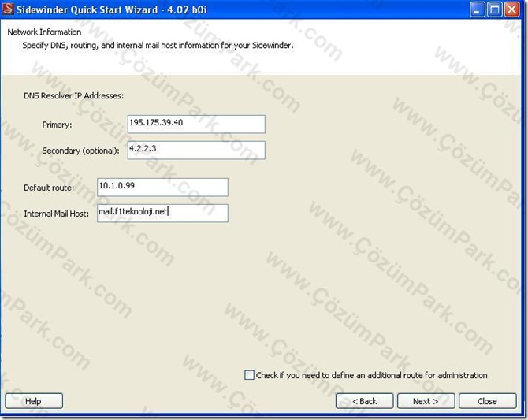Click the Close button at bottom right
The width and height of the screenshot is (528, 420).
487,401
